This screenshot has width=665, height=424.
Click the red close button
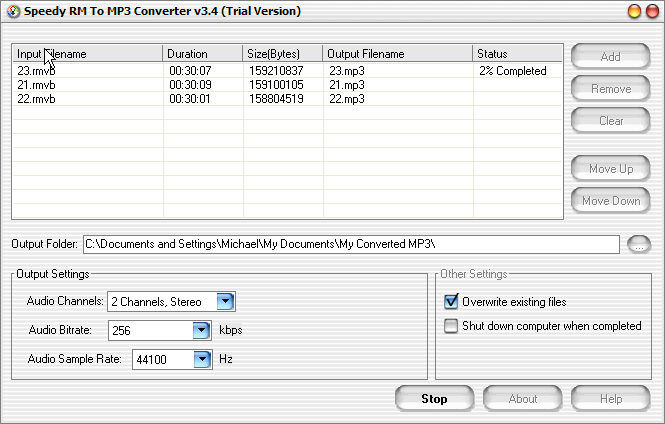pos(652,11)
